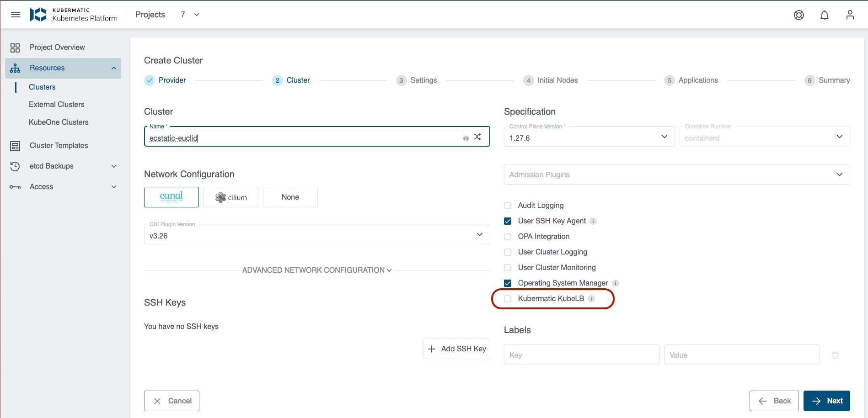
Task: Open the hamburger menu icon
Action: [x=15, y=14]
